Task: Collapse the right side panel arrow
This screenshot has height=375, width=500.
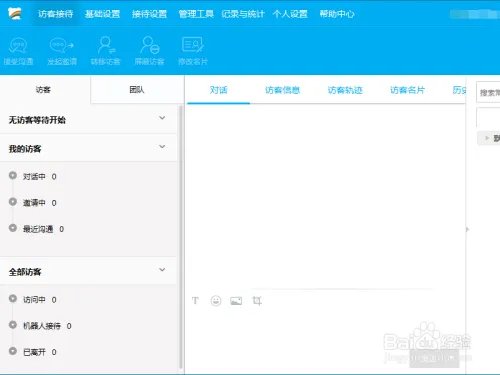Action: 467,229
